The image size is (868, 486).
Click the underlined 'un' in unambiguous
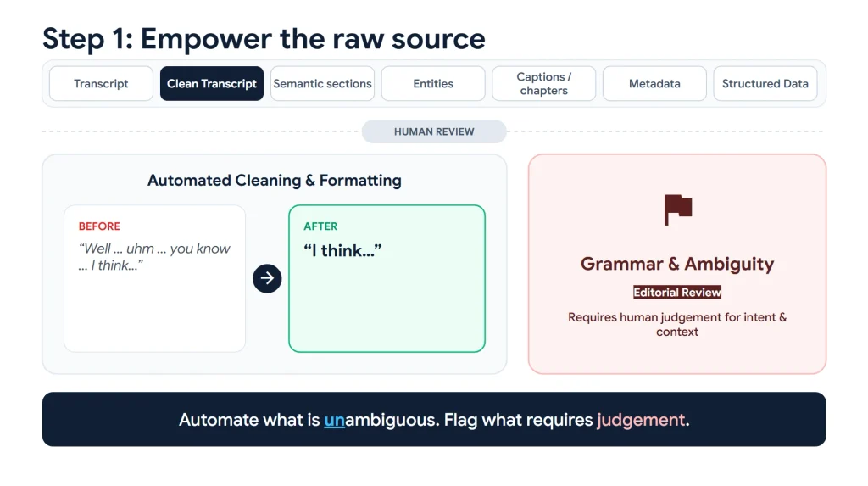(334, 420)
